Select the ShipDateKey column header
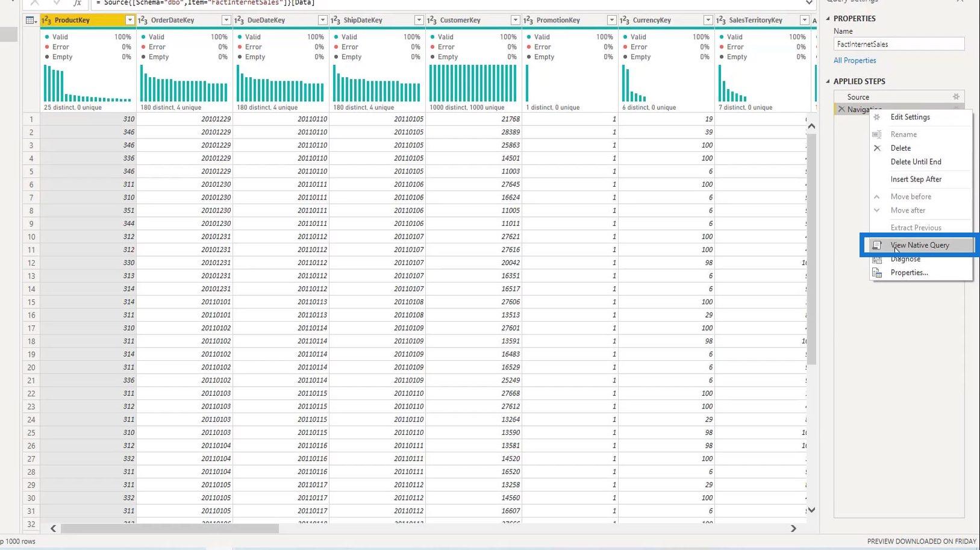 point(363,20)
